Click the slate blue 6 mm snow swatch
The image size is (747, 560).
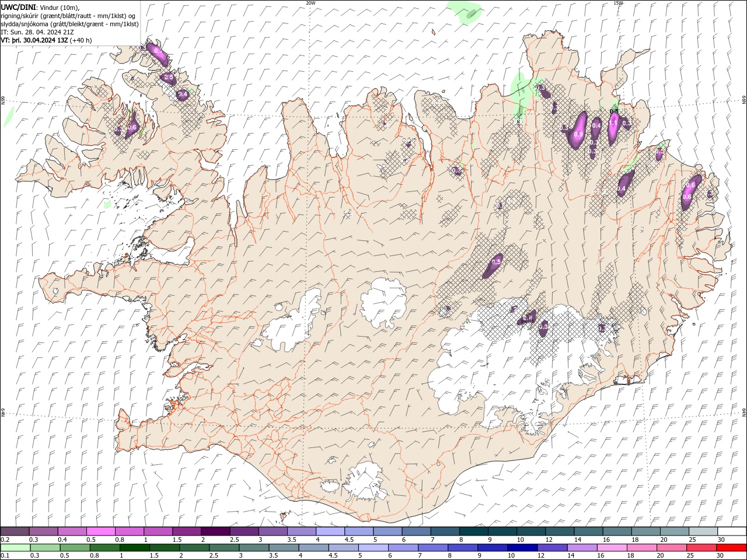(417, 531)
